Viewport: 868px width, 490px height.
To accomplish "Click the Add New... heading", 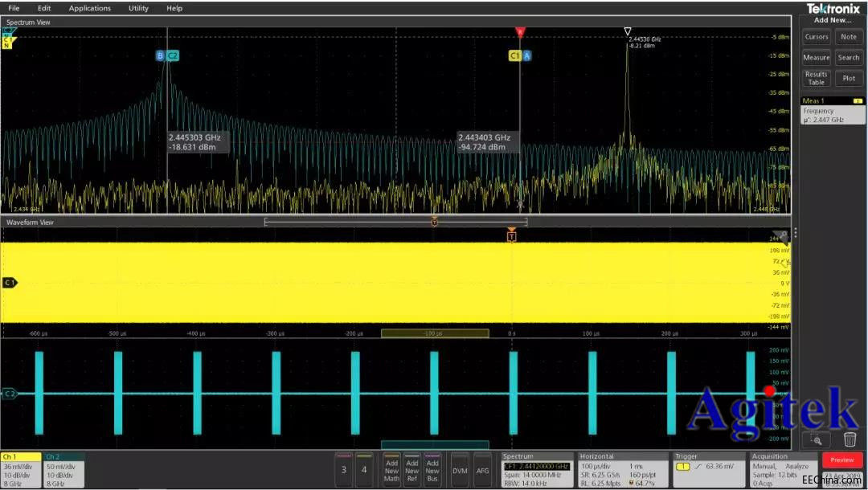I will coord(833,20).
